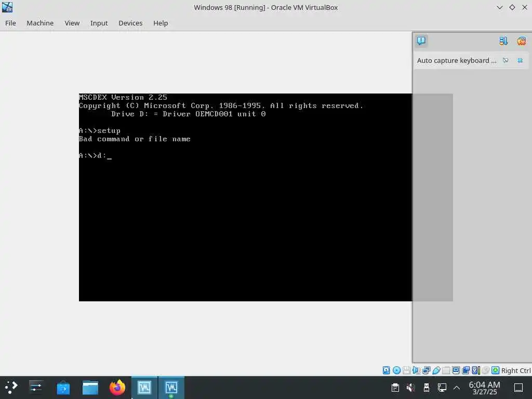The width and height of the screenshot is (532, 399).
Task: Dismiss the Auto capture keyboard notification
Action: 520,60
